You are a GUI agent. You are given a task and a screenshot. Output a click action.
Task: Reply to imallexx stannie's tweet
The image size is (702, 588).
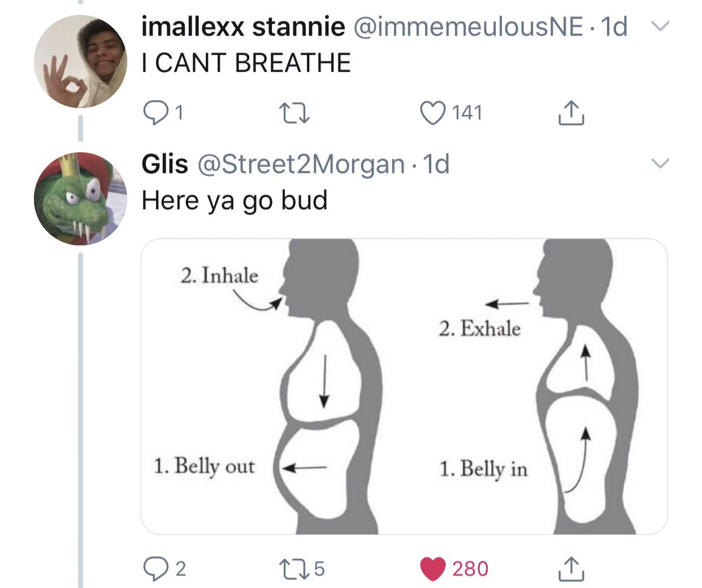coord(154,113)
